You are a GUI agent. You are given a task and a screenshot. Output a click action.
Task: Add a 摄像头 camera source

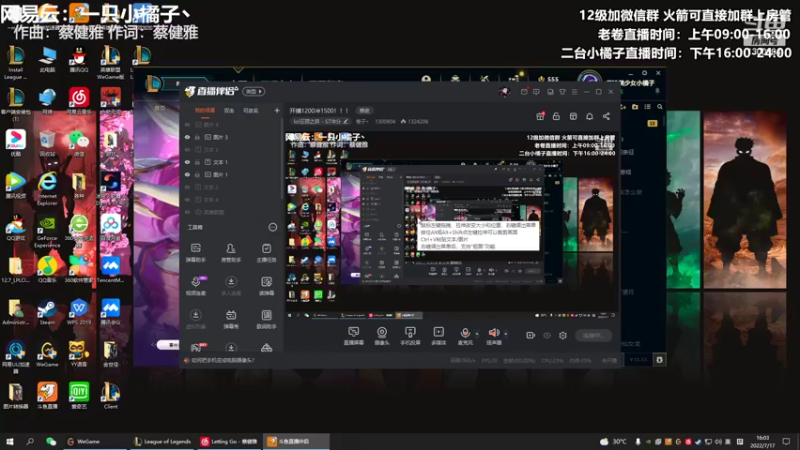[x=382, y=336]
